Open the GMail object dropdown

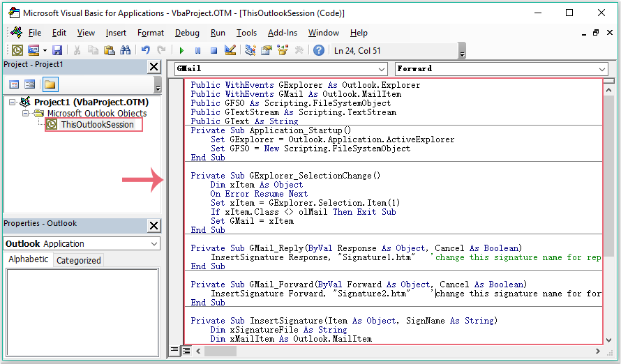(381, 69)
